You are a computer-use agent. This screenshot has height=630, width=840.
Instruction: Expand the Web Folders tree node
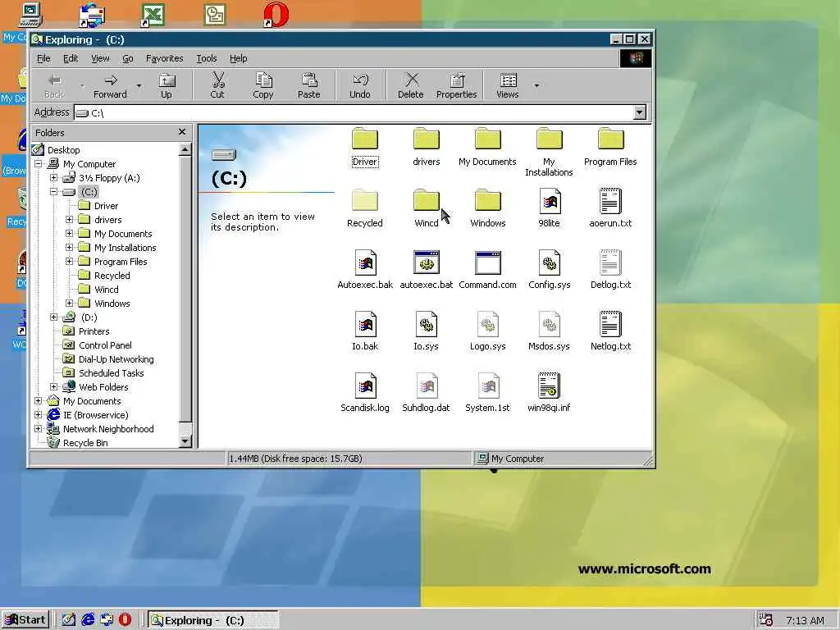click(53, 387)
